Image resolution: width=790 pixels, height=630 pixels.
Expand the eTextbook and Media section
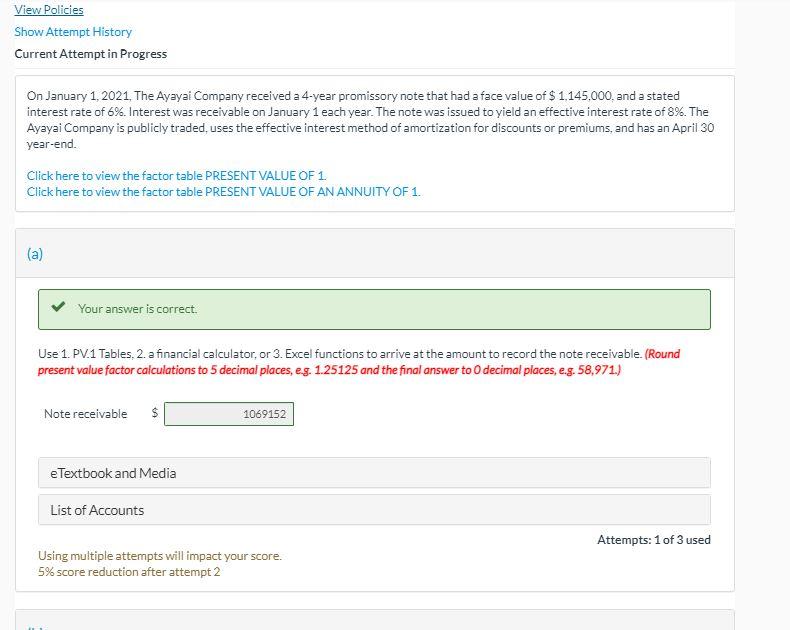374,473
